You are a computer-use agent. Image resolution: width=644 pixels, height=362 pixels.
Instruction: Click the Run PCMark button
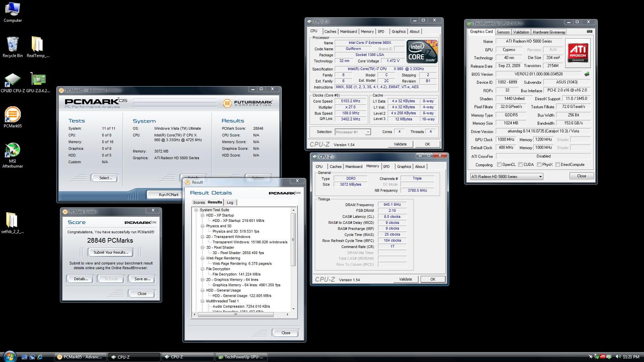169,194
